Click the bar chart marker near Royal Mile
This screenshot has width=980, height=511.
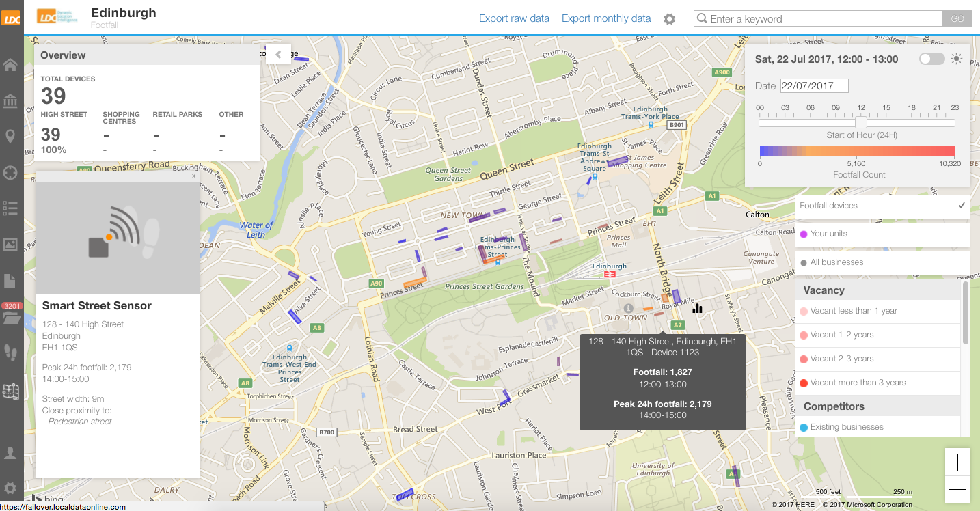coord(697,308)
